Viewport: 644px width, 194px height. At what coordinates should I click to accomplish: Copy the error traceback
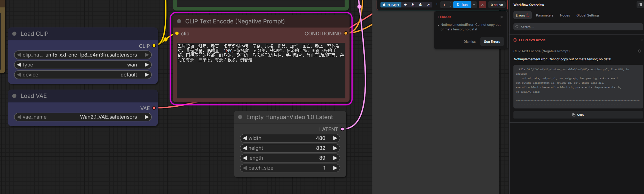(x=578, y=115)
